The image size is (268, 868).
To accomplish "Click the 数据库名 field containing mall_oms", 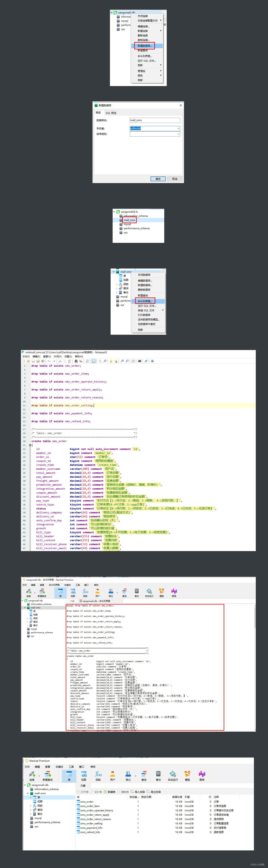I will (155, 120).
